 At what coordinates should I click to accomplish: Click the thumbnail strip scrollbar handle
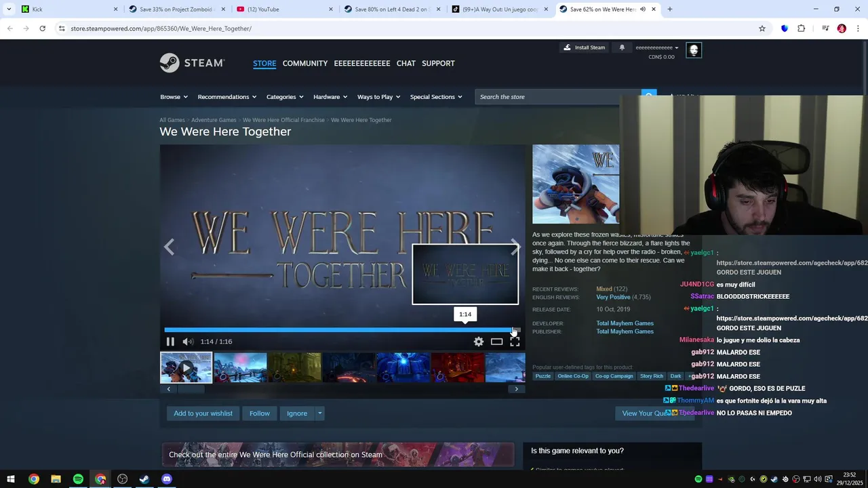pyautogui.click(x=191, y=389)
